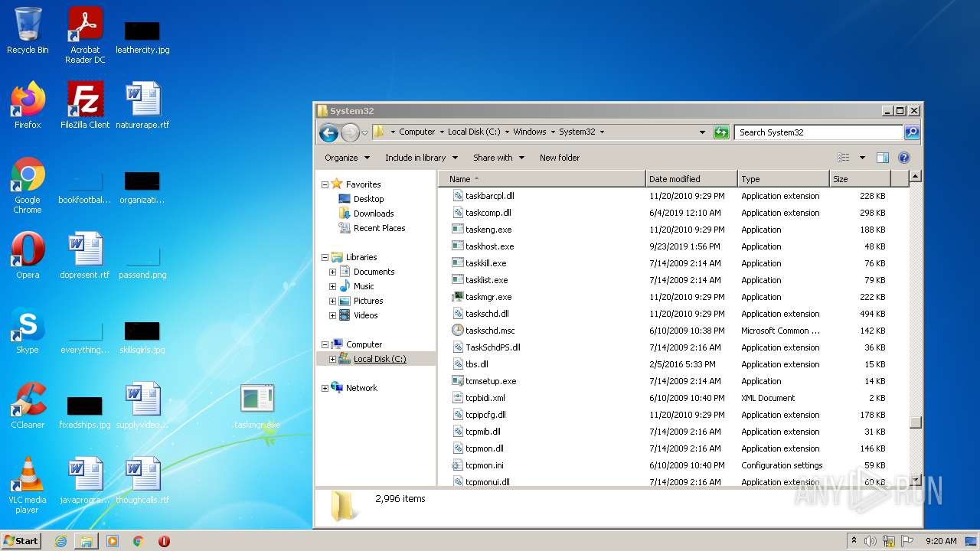The height and width of the screenshot is (551, 980).
Task: Open the Explorer Help button
Action: click(x=903, y=158)
